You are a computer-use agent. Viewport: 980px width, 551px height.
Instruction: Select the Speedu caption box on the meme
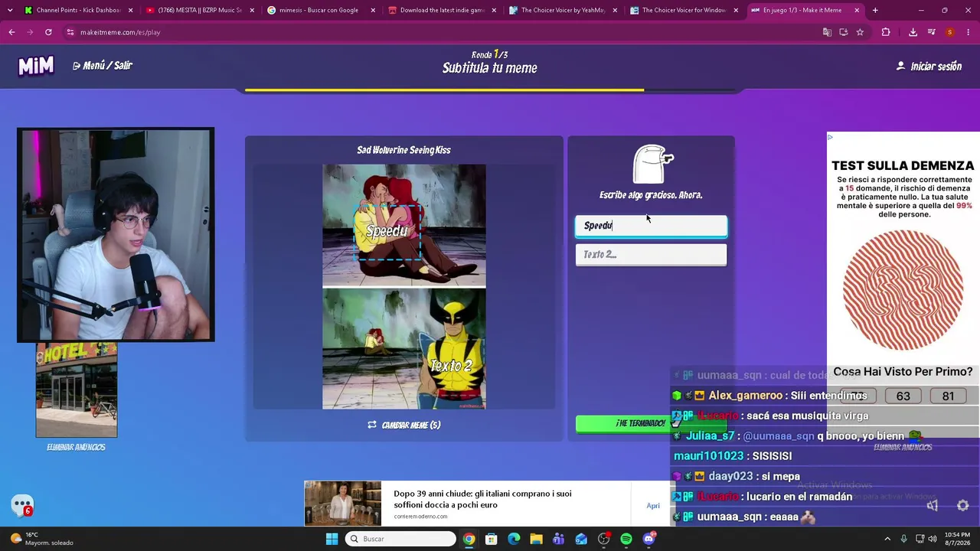coord(387,231)
